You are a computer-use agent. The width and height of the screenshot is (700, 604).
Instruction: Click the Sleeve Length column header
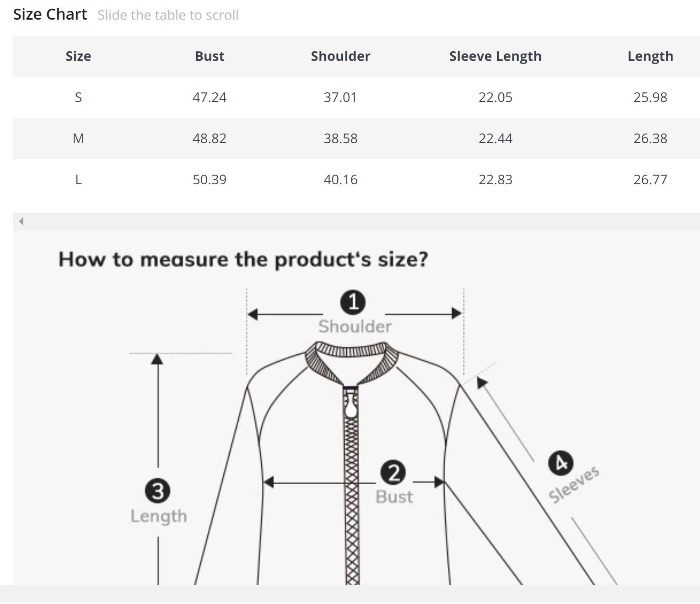[x=495, y=56]
